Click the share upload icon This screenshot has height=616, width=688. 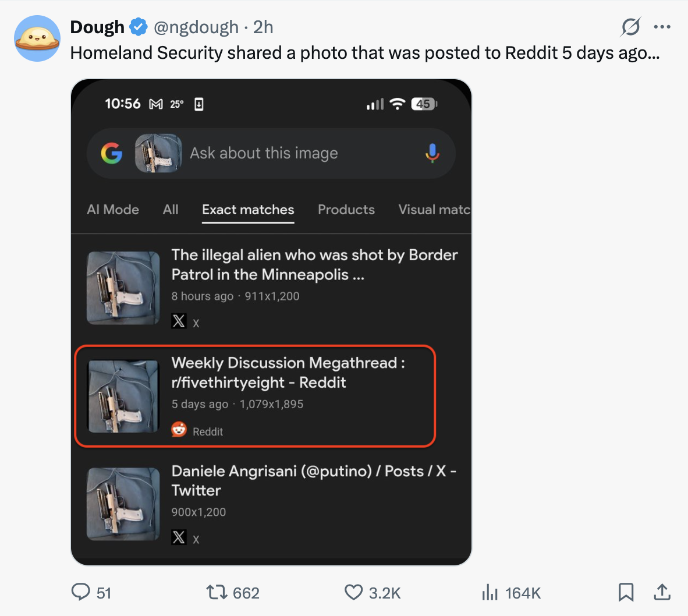coord(662,592)
